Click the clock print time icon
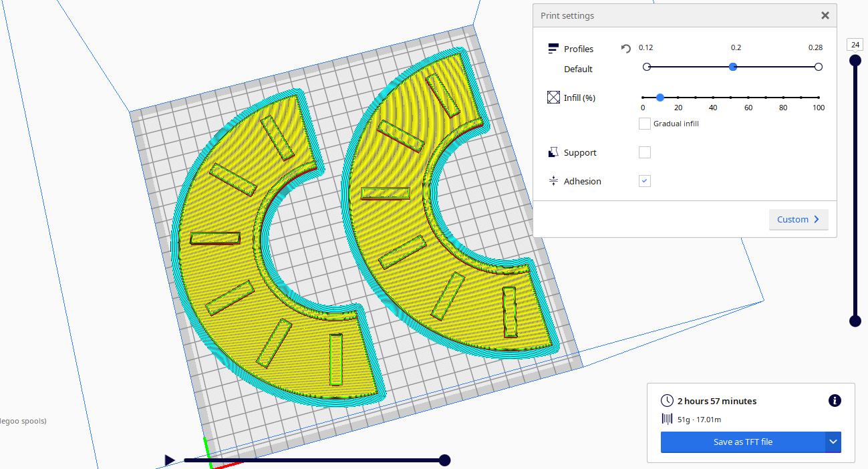Image resolution: width=868 pixels, height=469 pixels. tap(667, 401)
